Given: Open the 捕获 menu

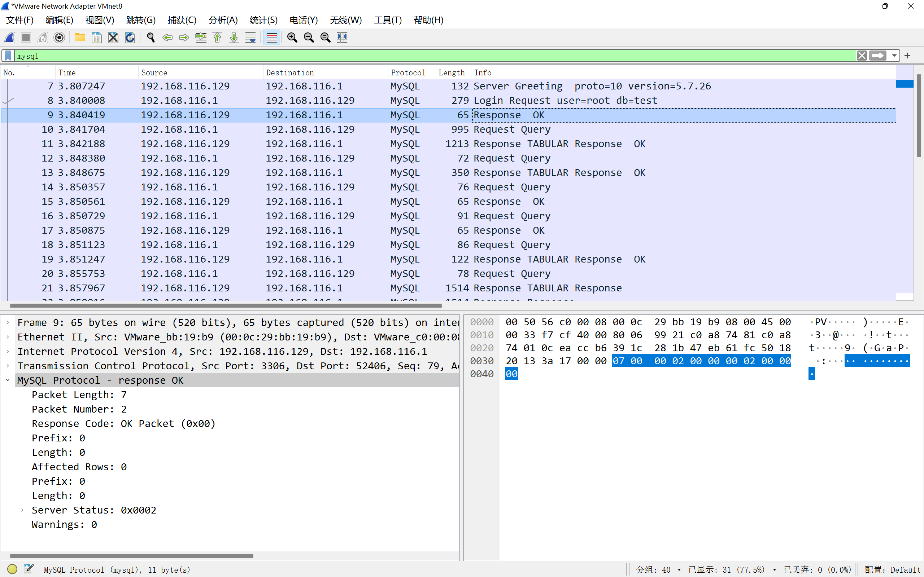Looking at the screenshot, I should pyautogui.click(x=181, y=20).
